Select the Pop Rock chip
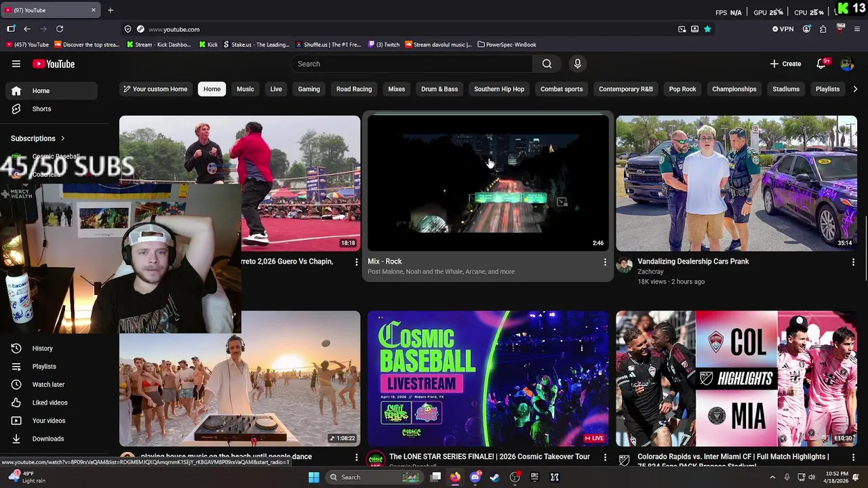This screenshot has height=488, width=868. click(683, 89)
